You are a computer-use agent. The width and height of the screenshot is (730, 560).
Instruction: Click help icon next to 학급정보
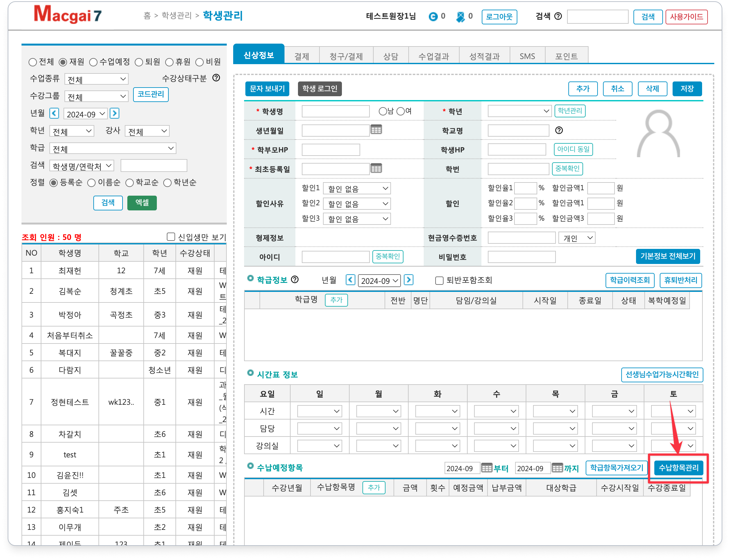point(295,280)
